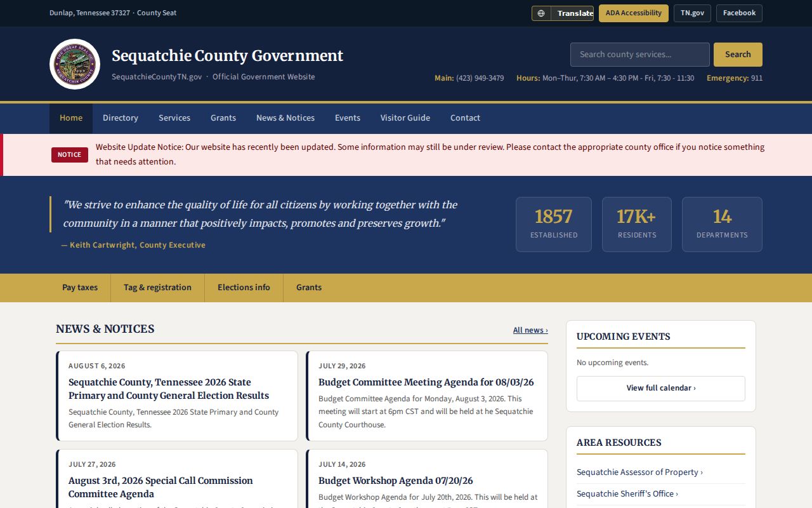Open News & Notices menu item

click(x=285, y=118)
